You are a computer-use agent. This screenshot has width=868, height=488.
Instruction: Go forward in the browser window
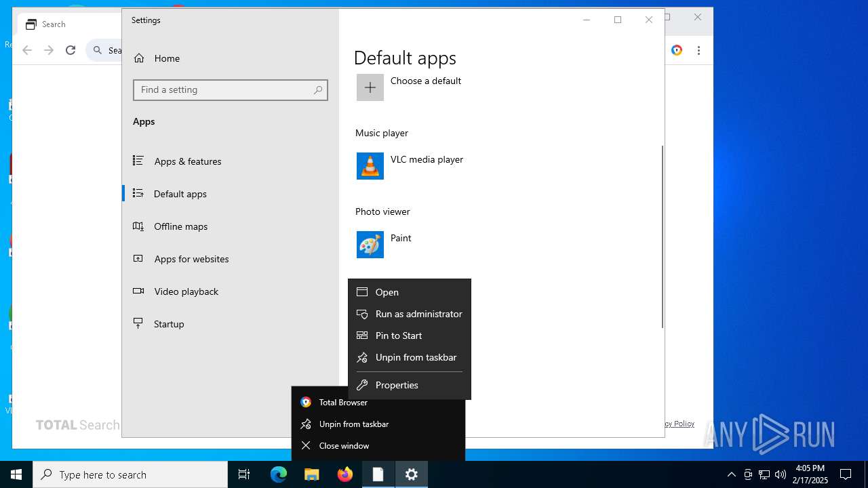coord(49,50)
